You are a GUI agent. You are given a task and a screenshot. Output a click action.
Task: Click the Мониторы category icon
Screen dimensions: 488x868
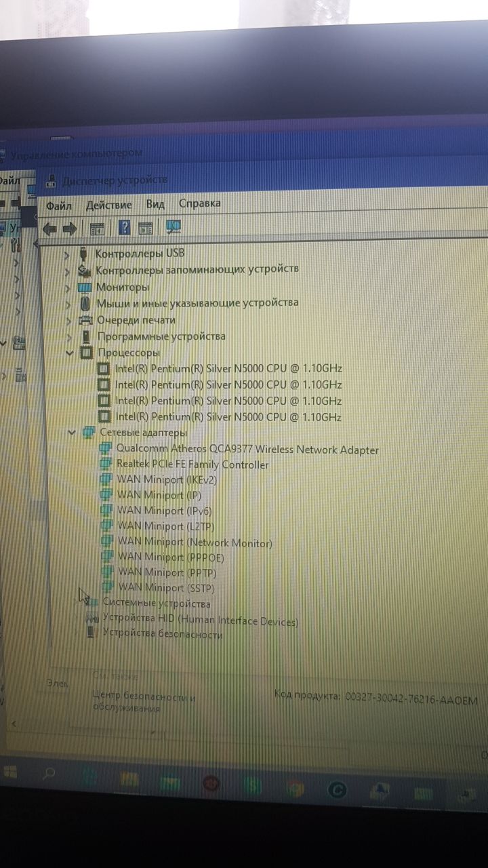point(85,288)
